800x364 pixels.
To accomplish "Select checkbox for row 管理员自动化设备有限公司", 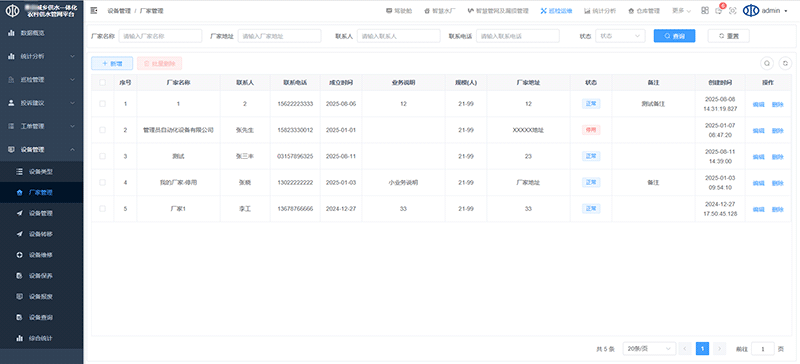I will click(x=103, y=130).
